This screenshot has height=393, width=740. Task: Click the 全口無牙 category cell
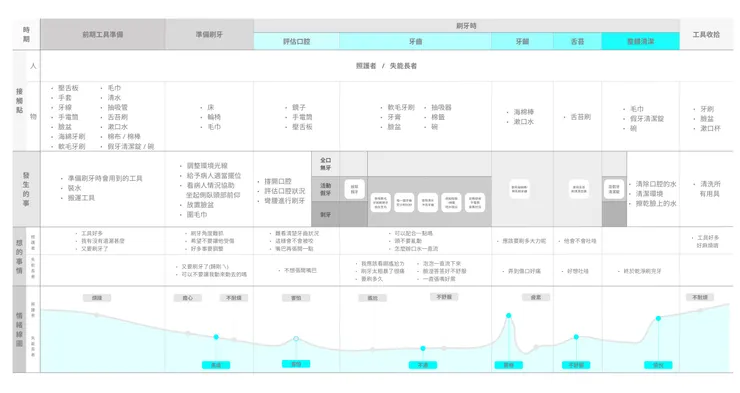(326, 164)
